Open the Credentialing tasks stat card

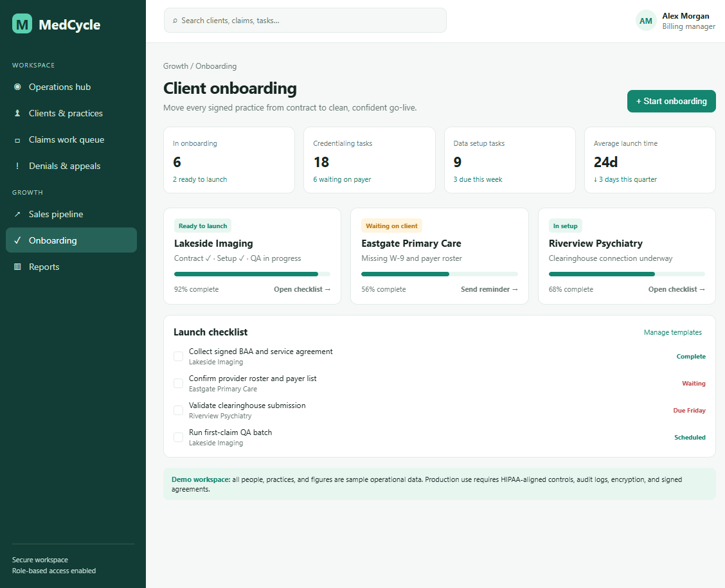pos(370,160)
